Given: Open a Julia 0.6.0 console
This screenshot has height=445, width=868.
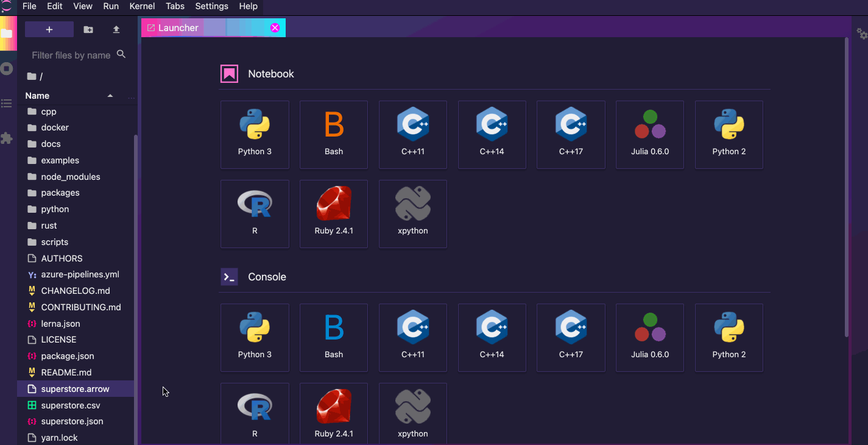Looking at the screenshot, I should 650,338.
